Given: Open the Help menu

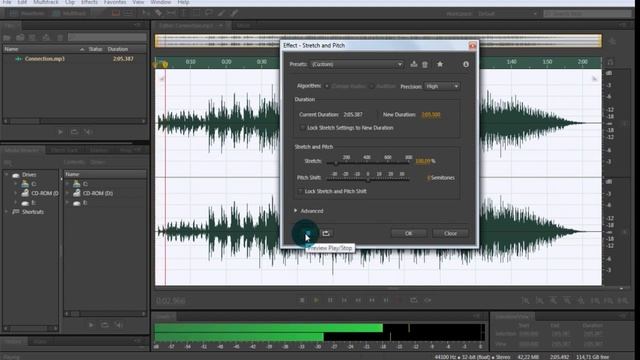Looking at the screenshot, I should pyautogui.click(x=183, y=2).
